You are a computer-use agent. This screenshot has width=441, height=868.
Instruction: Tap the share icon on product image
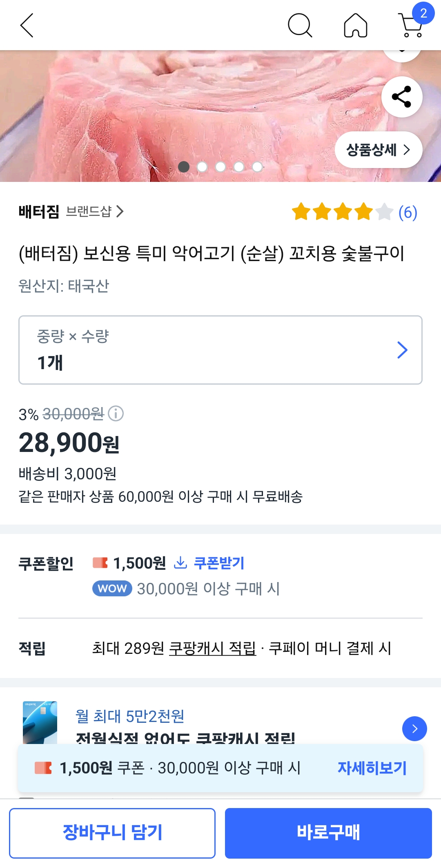pyautogui.click(x=402, y=97)
